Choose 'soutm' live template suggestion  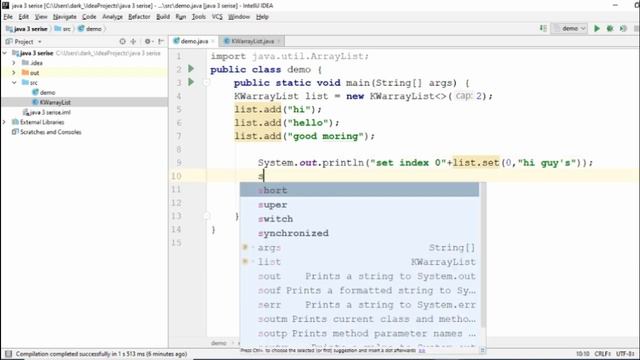click(x=359, y=319)
